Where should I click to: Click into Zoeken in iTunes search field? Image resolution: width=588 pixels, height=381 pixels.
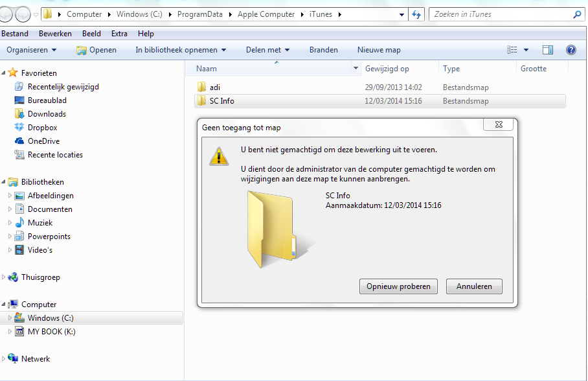coord(506,14)
